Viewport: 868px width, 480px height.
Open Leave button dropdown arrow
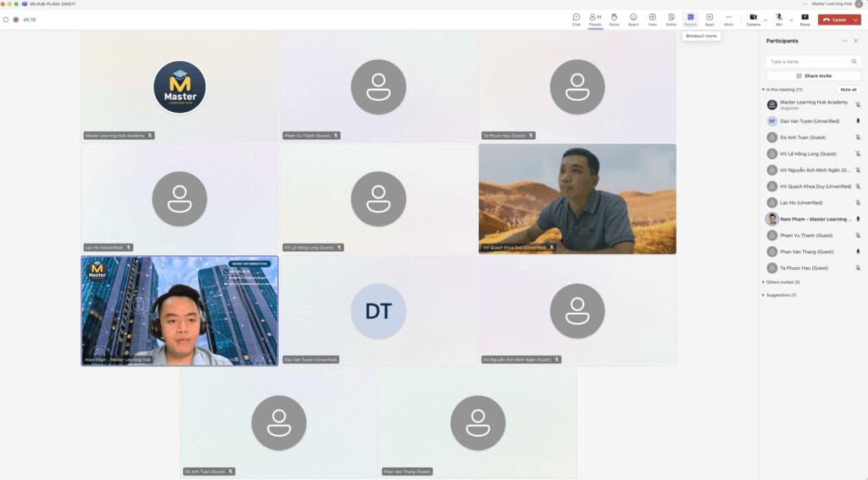(x=856, y=20)
